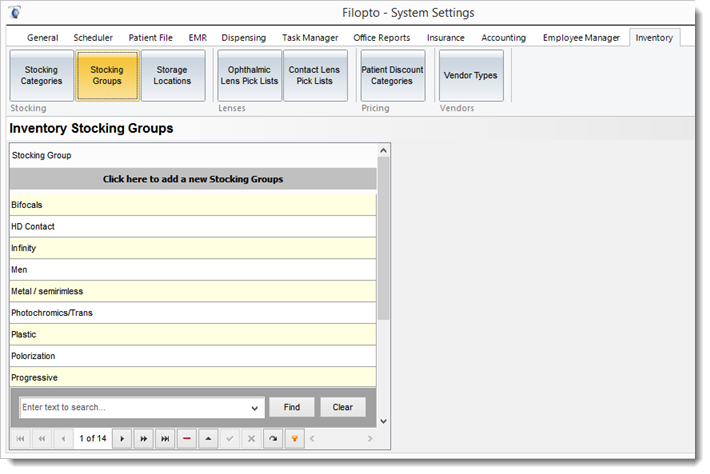Select the Men row
The width and height of the screenshot is (710, 474).
coord(193,270)
